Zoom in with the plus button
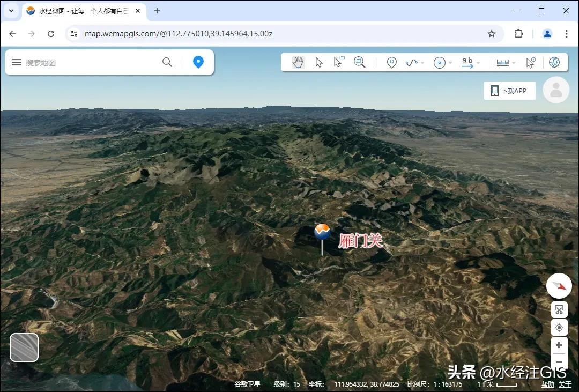Viewport: 579px width, 392px height. click(x=559, y=345)
